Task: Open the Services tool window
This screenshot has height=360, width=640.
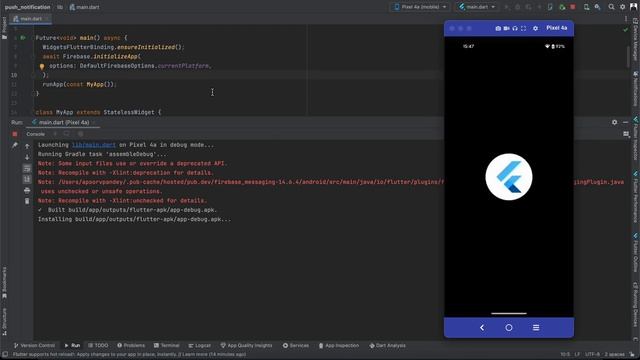Action: coord(296,345)
